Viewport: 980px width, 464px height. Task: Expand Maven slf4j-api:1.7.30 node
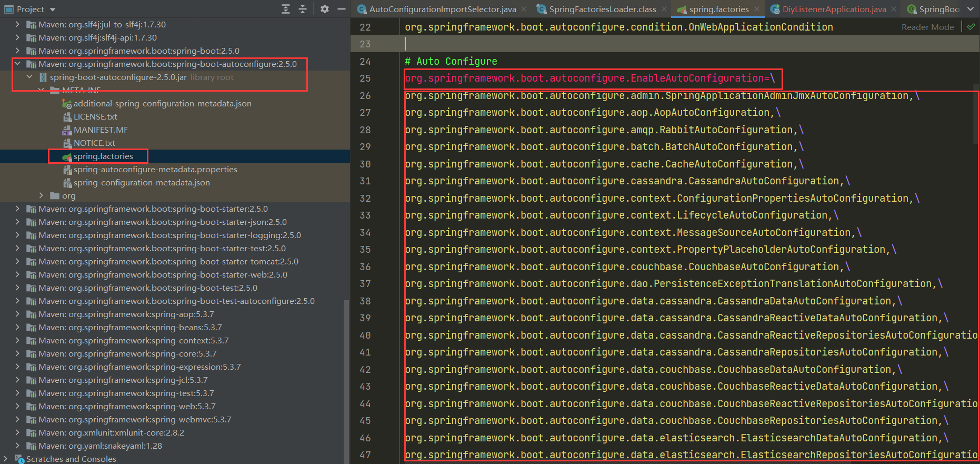click(17, 37)
